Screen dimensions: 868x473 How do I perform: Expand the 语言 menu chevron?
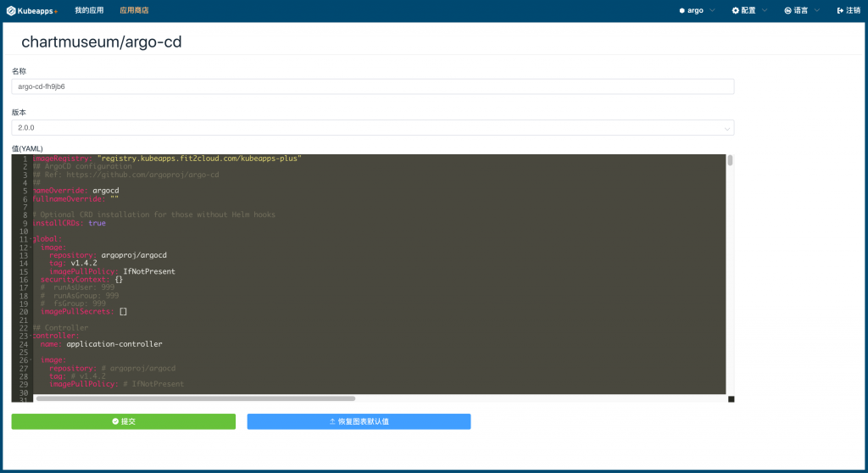[817, 10]
